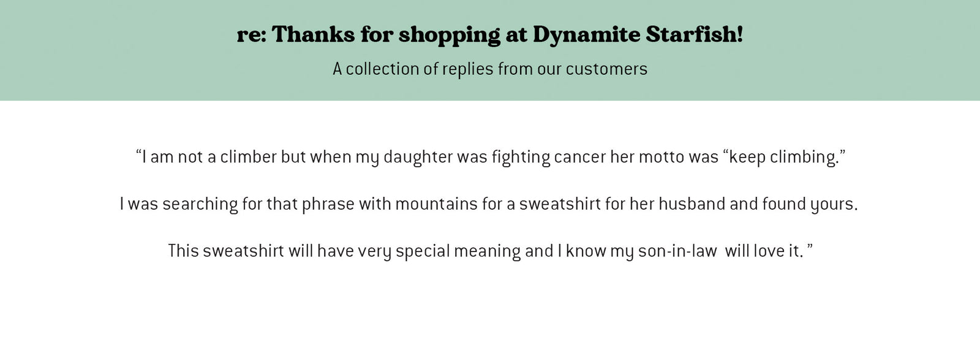Click the words "will love it." in the last line
This screenshot has height=363, width=980.
pos(764,251)
